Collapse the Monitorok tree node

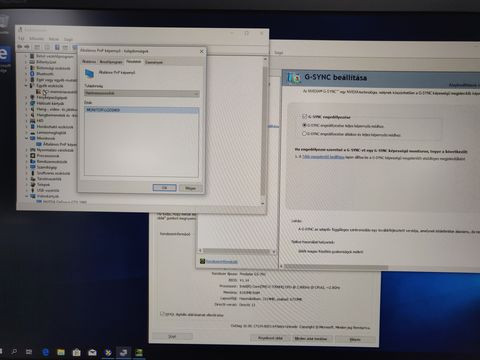(x=27, y=138)
